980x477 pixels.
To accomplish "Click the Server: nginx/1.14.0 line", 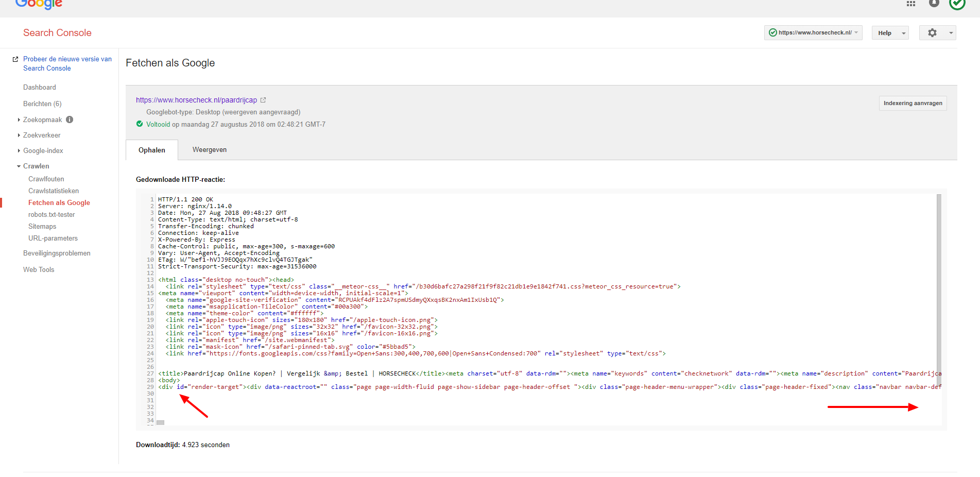I will pyautogui.click(x=195, y=206).
